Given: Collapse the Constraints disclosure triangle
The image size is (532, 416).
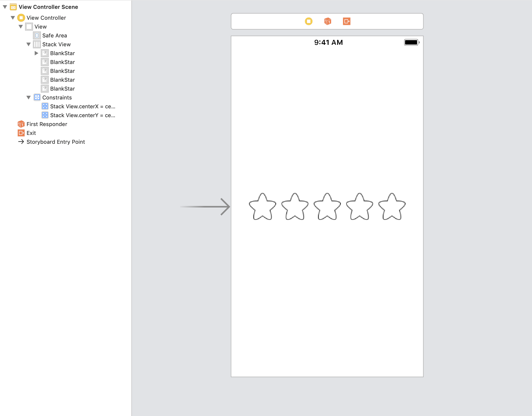Looking at the screenshot, I should (29, 97).
